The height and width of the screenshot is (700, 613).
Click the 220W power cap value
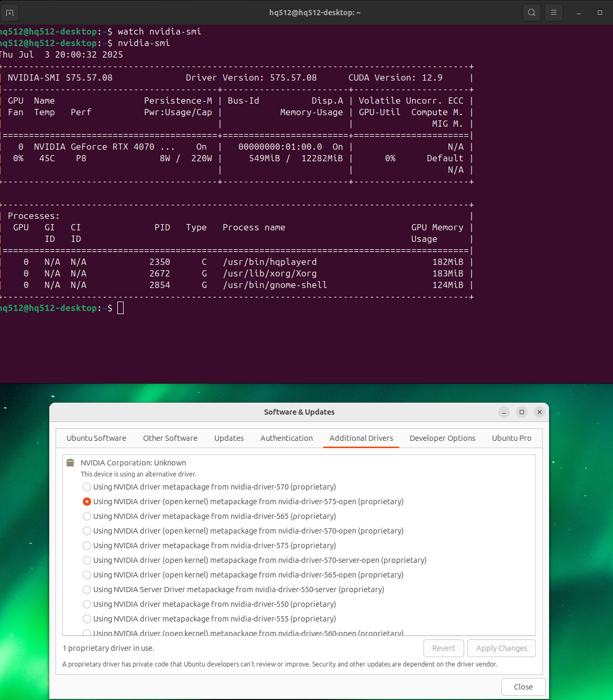pyautogui.click(x=202, y=158)
